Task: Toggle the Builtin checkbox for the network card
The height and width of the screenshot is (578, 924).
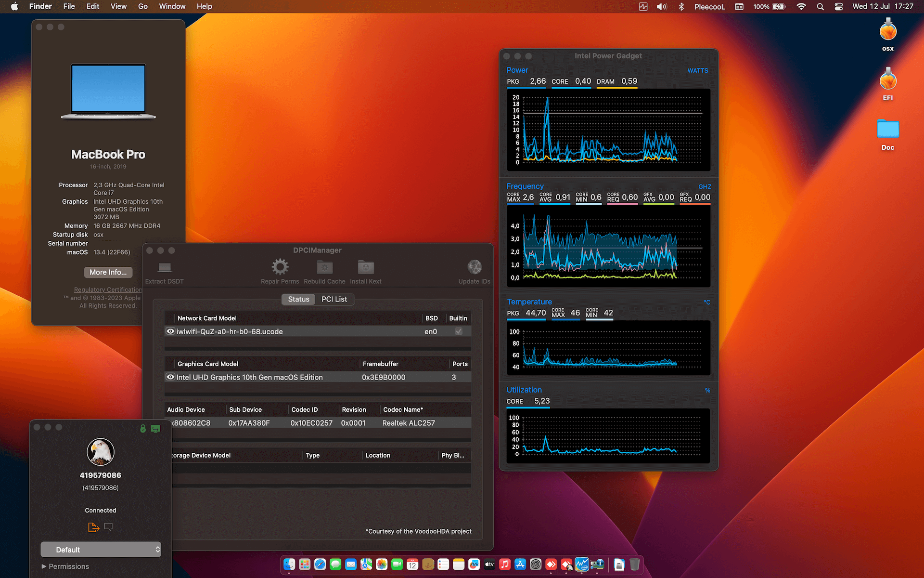Action: (458, 331)
